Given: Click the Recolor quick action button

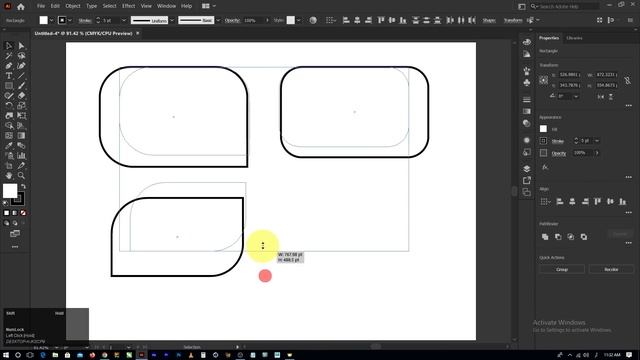Looking at the screenshot, I should (611, 269).
